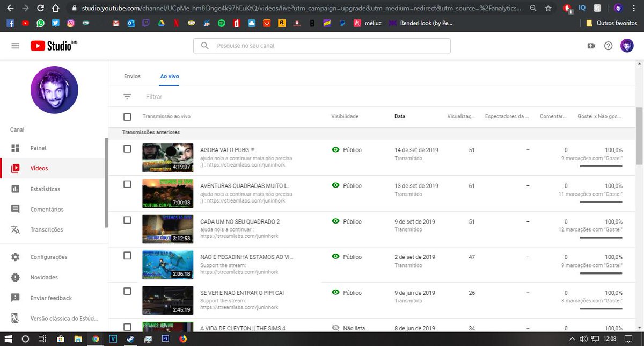Click the YouTube Studio logo
644x346 pixels.
tap(54, 46)
